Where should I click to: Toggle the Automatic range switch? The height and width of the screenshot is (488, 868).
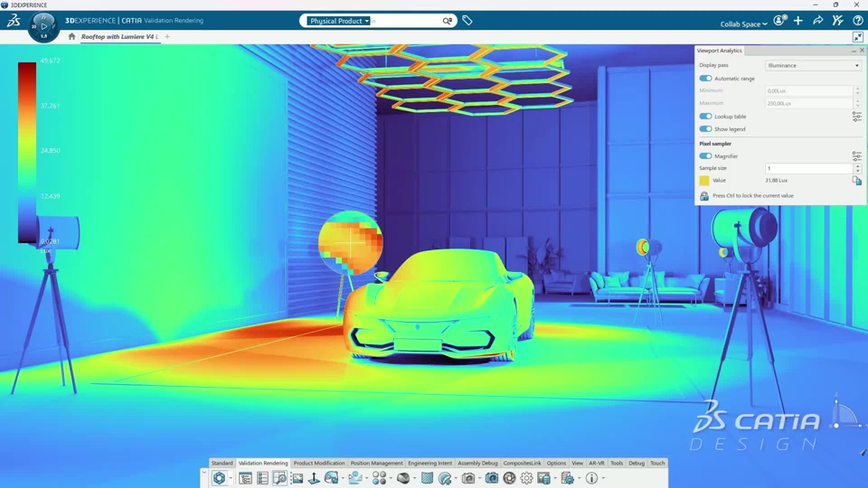point(705,79)
